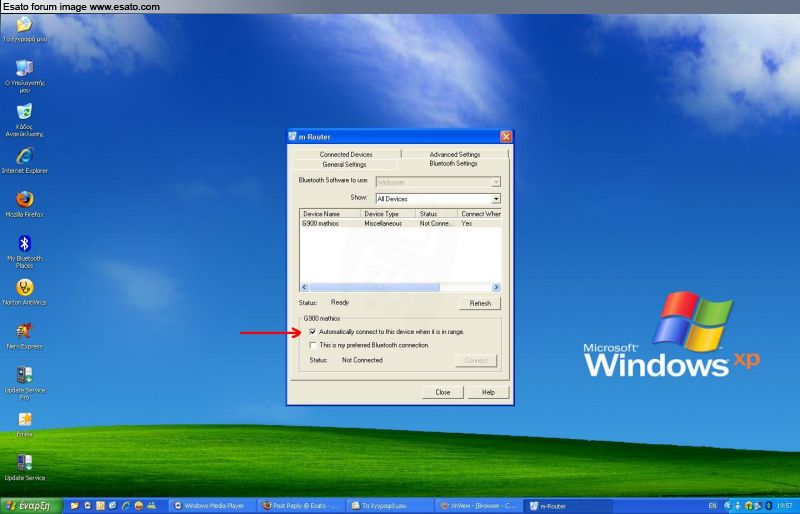This screenshot has height=514, width=800.
Task: Click the folder icon in Quick Launch
Action: [x=74, y=506]
